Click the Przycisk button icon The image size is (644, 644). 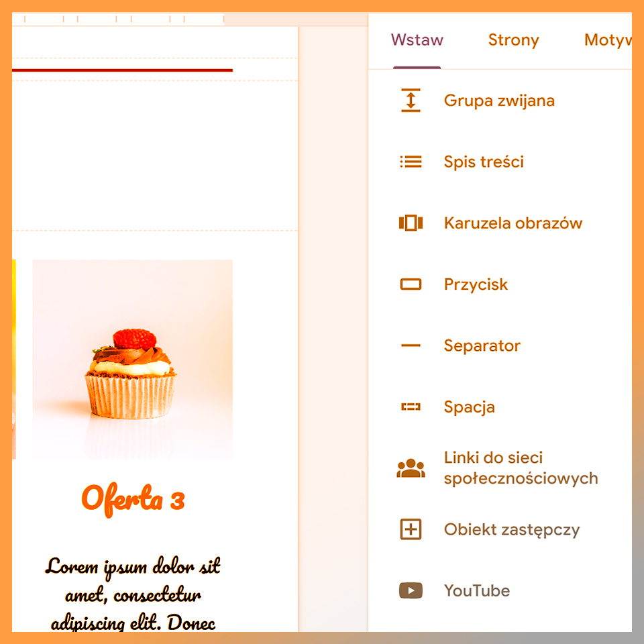[x=411, y=284]
